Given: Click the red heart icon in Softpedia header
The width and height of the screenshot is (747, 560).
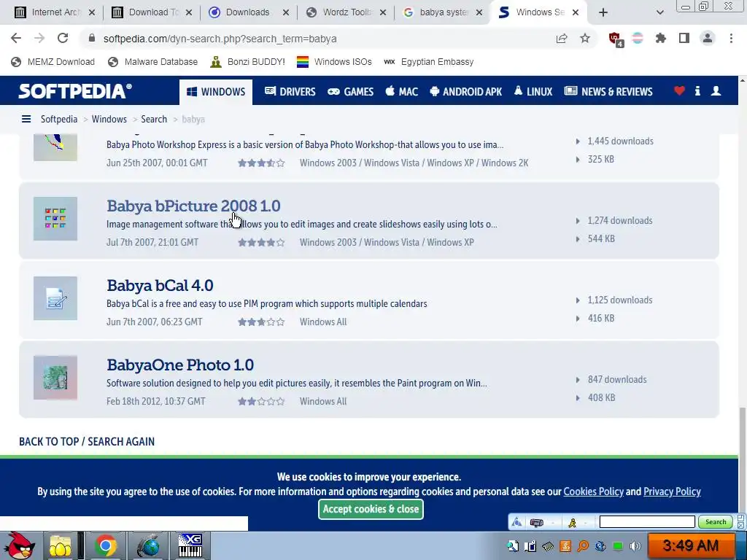Looking at the screenshot, I should point(679,90).
